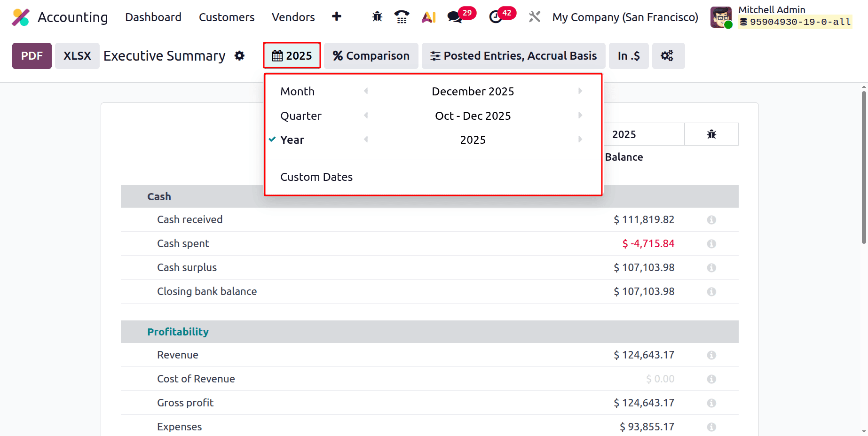This screenshot has height=436, width=868.
Task: Click the bug icon in the report column header
Action: coord(711,134)
